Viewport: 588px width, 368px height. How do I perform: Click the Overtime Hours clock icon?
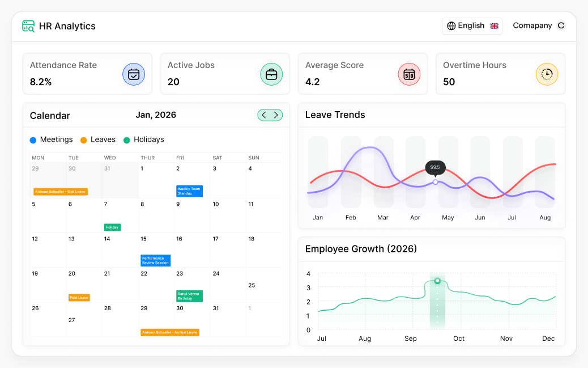546,74
